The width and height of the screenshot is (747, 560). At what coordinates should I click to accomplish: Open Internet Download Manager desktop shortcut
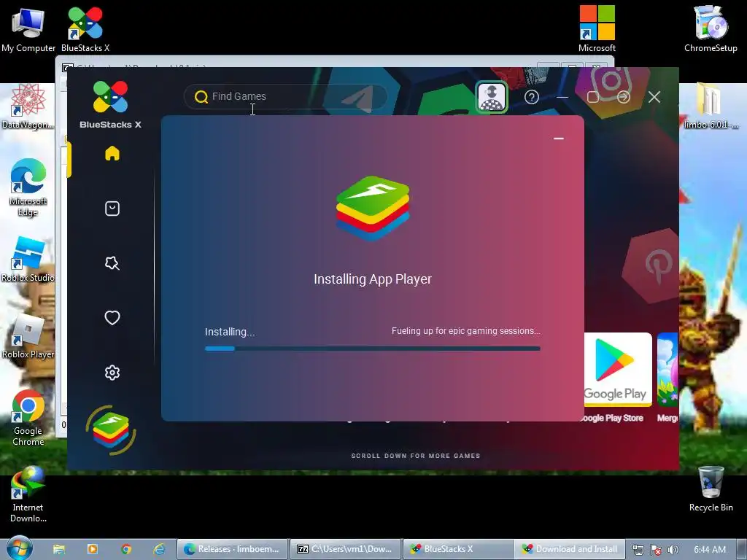click(28, 495)
